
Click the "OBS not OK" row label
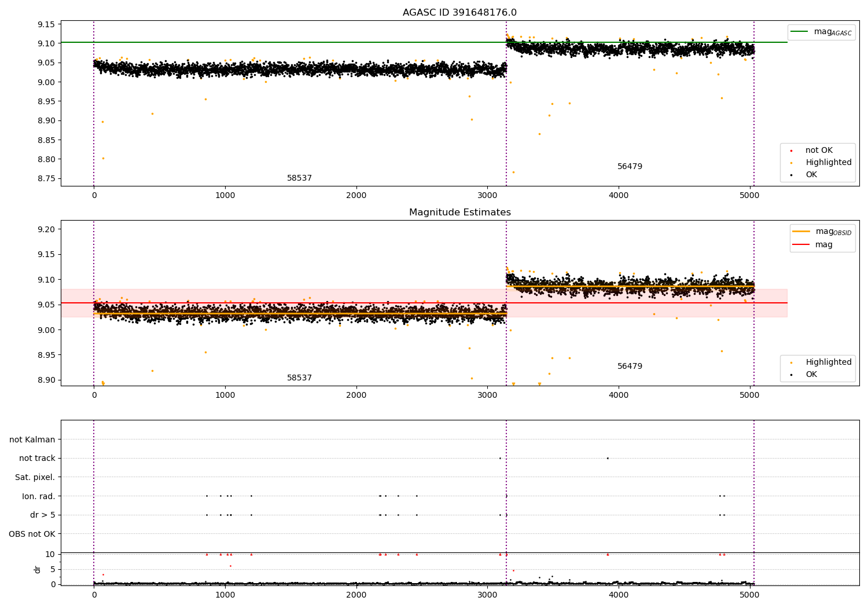(32, 534)
